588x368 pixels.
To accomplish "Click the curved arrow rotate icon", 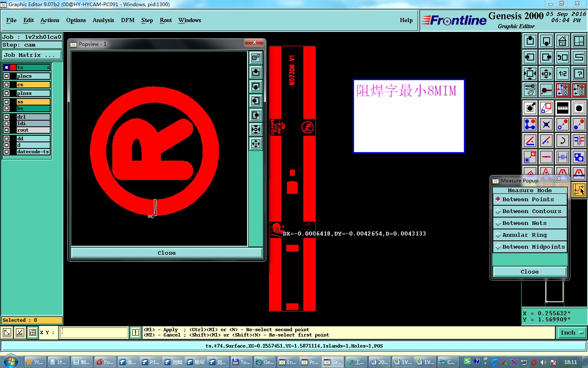I will click(x=563, y=141).
